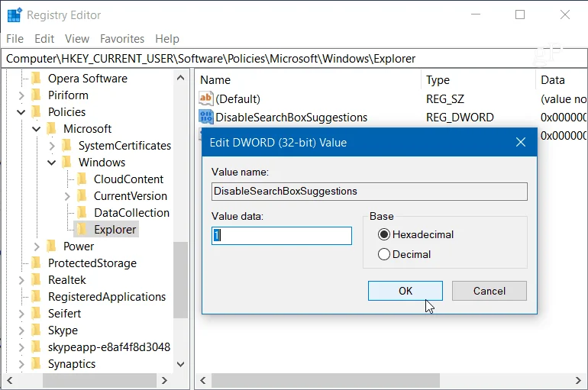Open the Edit menu

(x=44, y=39)
